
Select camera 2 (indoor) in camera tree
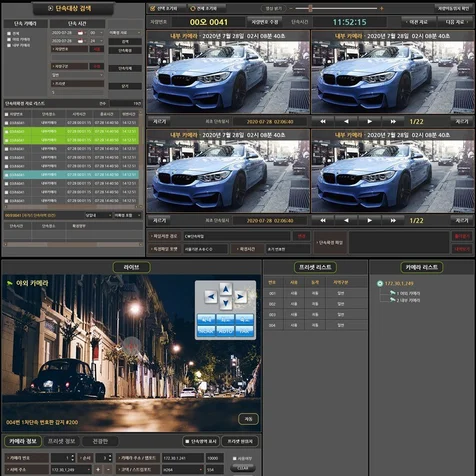pos(405,300)
